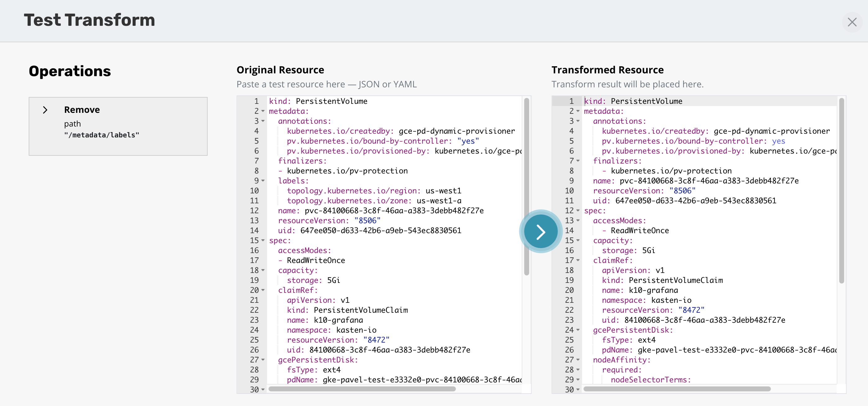Click Transformed Resource horizontal scrollbar
Screen dimensions: 868x406
677,389
